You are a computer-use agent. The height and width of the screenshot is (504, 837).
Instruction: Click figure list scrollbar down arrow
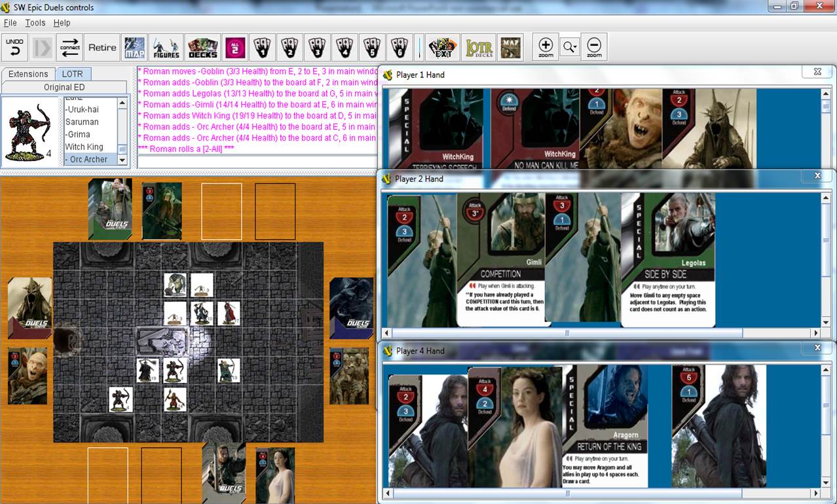122,160
